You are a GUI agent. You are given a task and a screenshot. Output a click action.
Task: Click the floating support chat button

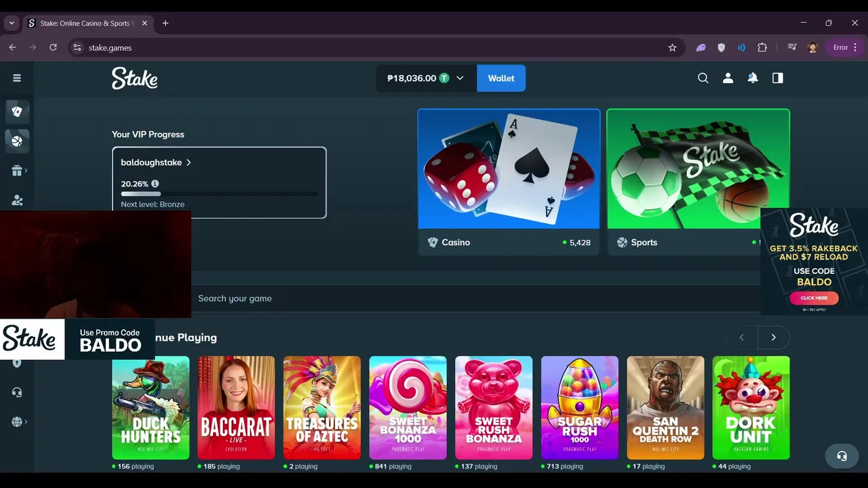click(842, 456)
